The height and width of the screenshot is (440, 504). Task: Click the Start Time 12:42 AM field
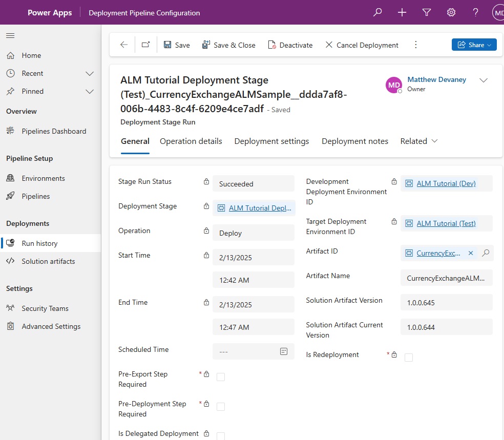[x=254, y=280]
